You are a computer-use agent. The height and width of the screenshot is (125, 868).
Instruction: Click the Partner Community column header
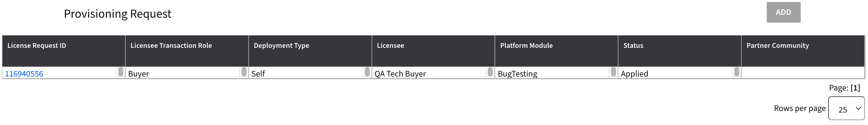point(777,46)
